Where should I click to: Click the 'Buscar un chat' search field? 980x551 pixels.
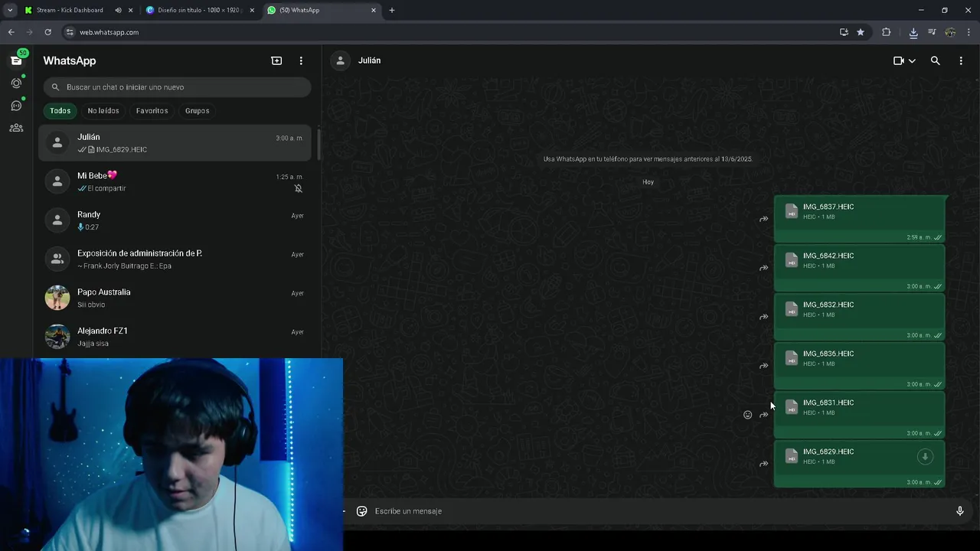pos(177,87)
